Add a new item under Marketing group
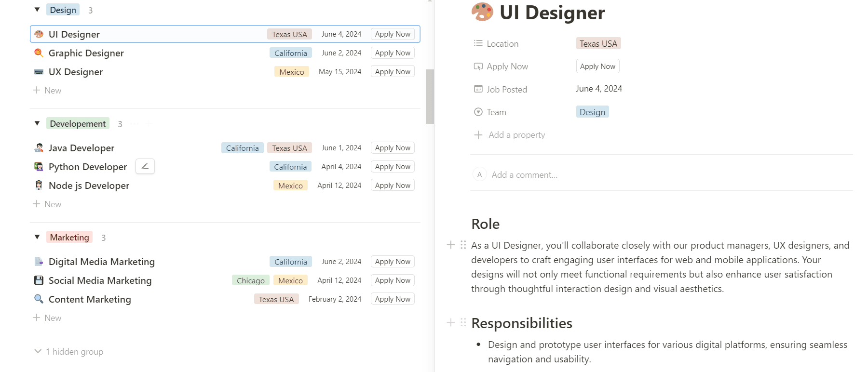 [x=47, y=318]
